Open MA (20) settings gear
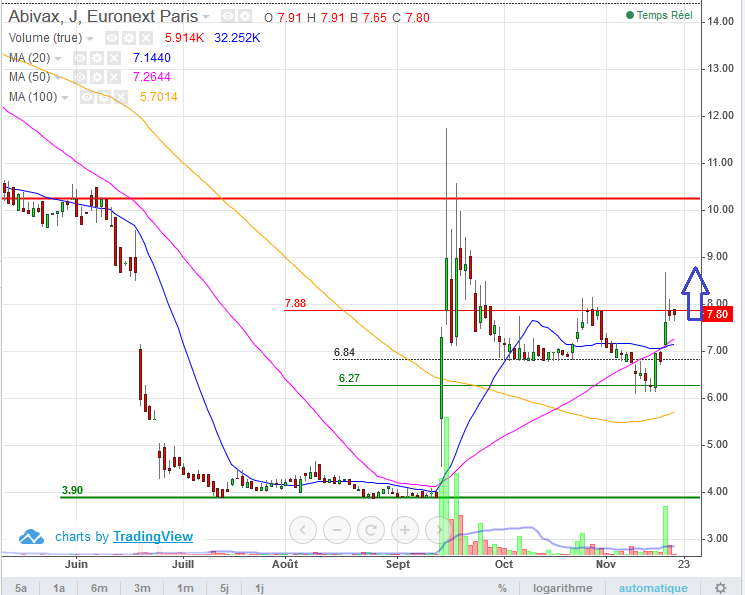The height and width of the screenshot is (595, 745). point(96,58)
